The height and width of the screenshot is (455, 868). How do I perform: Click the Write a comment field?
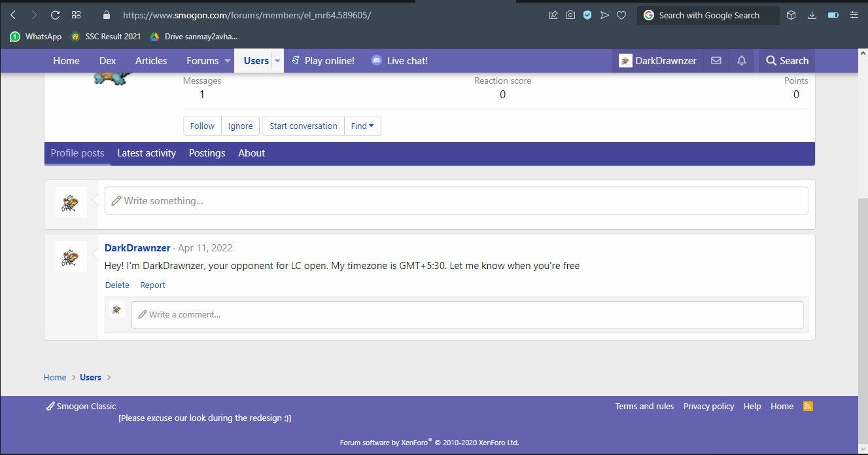coord(467,315)
